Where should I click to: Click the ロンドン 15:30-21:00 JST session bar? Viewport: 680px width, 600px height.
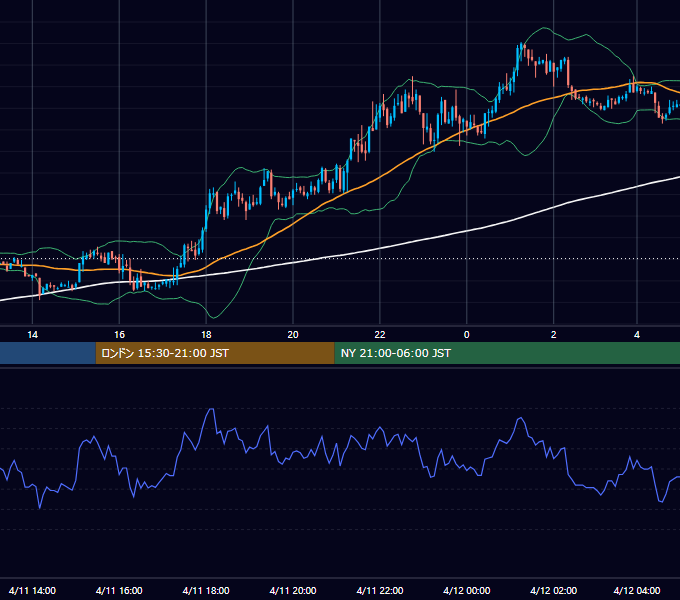(x=215, y=353)
